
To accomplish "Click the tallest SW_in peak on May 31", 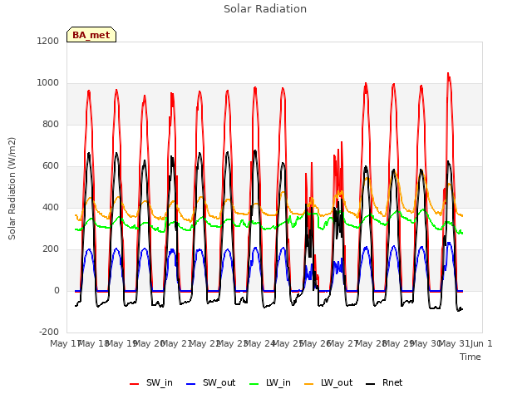I will 448,73.
